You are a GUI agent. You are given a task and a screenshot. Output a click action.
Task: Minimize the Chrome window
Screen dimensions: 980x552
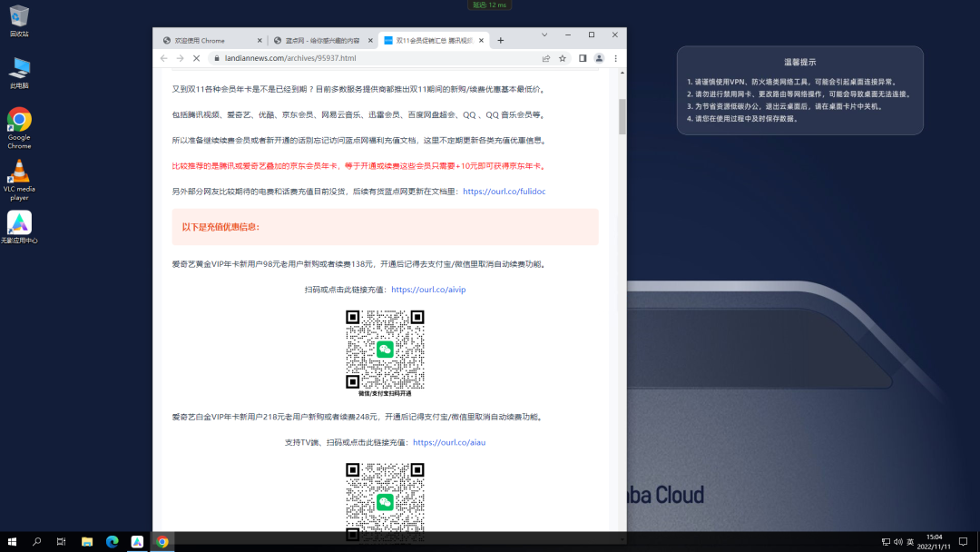pyautogui.click(x=568, y=35)
